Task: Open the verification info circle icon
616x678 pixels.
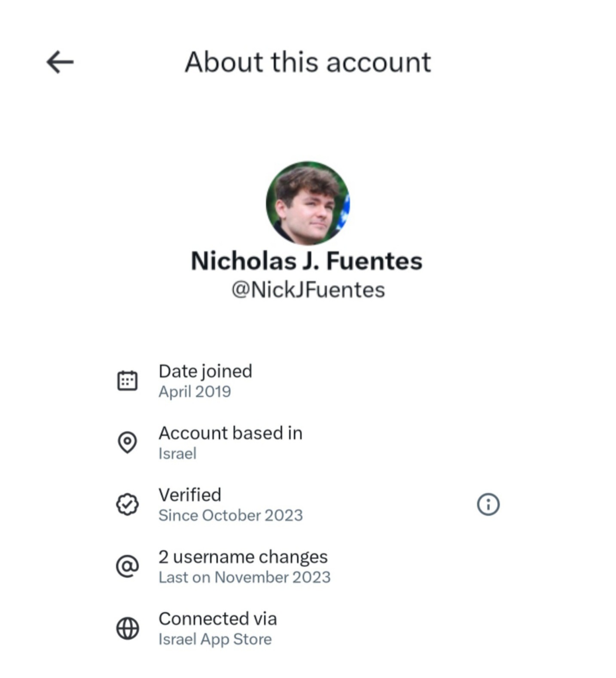Action: point(488,504)
